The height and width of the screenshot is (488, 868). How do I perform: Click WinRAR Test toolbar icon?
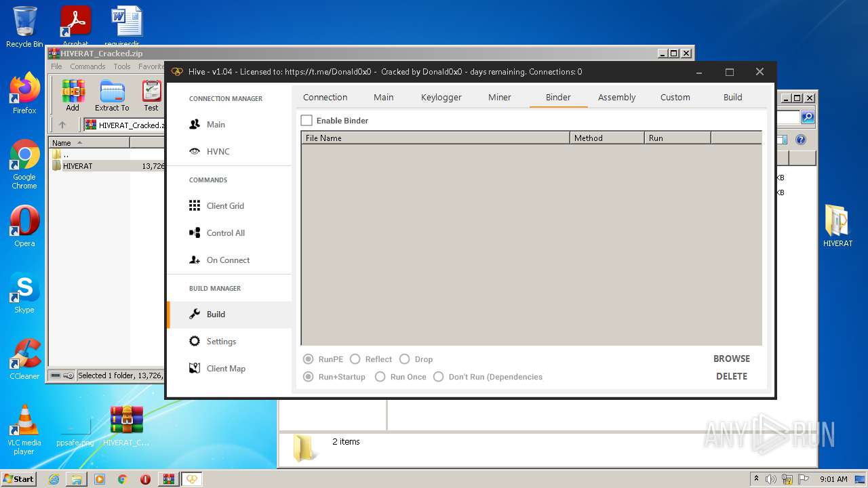(x=151, y=96)
